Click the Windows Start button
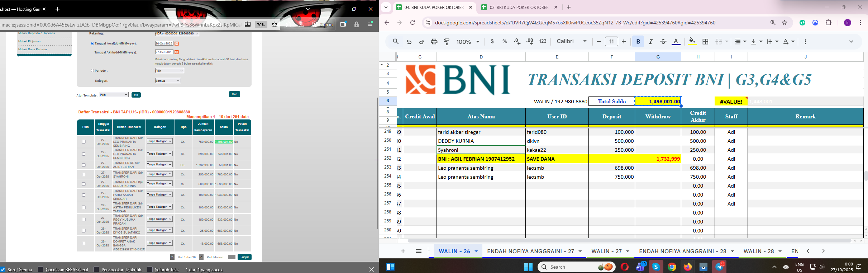This screenshot has height=273, width=868. [x=528, y=267]
